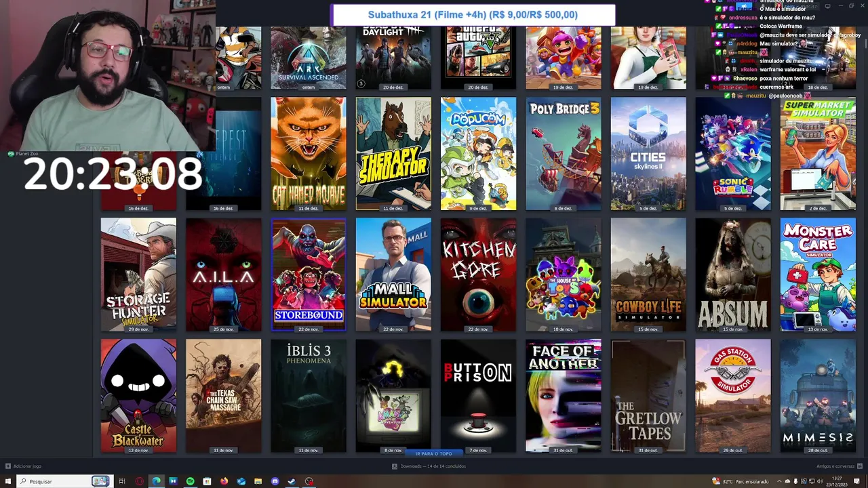The height and width of the screenshot is (488, 868).
Task: Open Cities Skylines II cover
Action: pyautogui.click(x=648, y=153)
